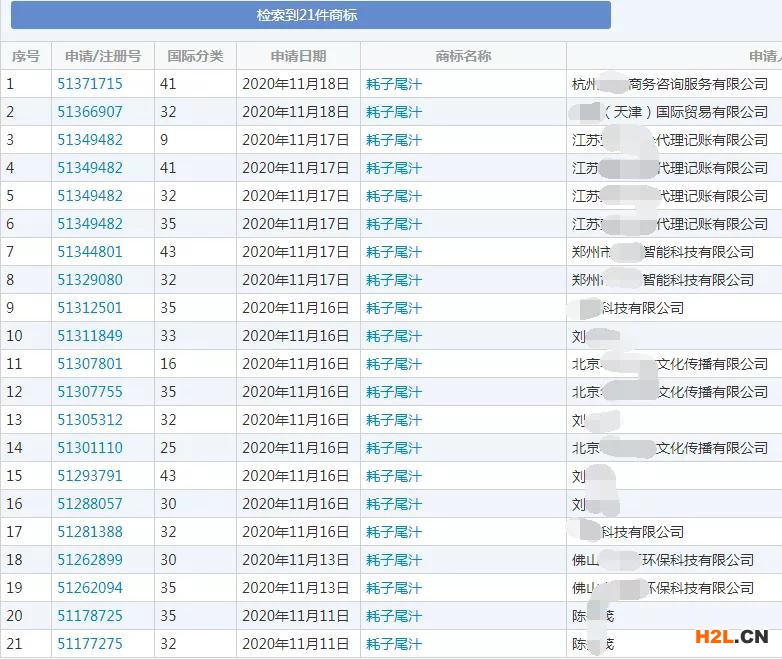782x659 pixels.
Task: Open registration number 51178725
Action: click(x=90, y=616)
